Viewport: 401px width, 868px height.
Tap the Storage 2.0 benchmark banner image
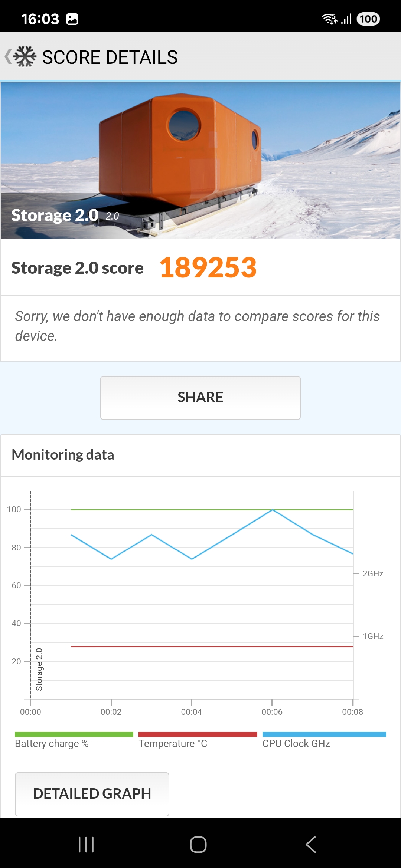tap(200, 160)
